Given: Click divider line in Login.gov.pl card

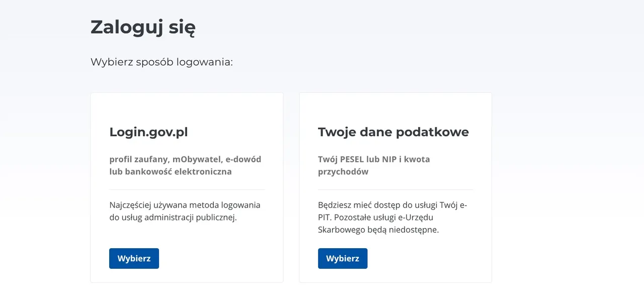Looking at the screenshot, I should click(187, 189).
